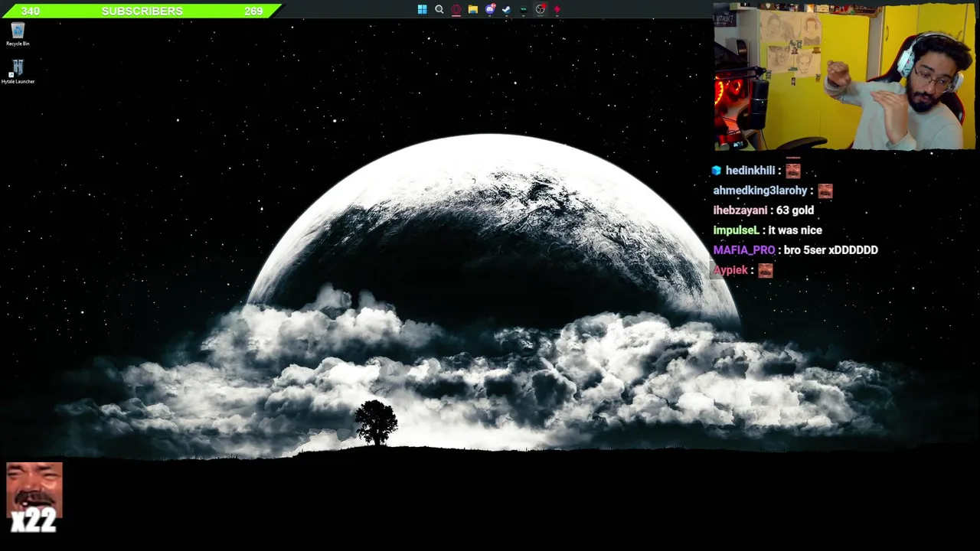The width and height of the screenshot is (980, 551).
Task: Click emote in Aypiek's message
Action: point(765,270)
